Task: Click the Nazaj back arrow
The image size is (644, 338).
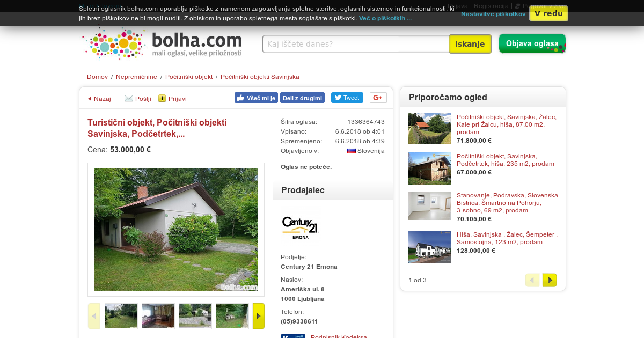Action: tap(90, 99)
